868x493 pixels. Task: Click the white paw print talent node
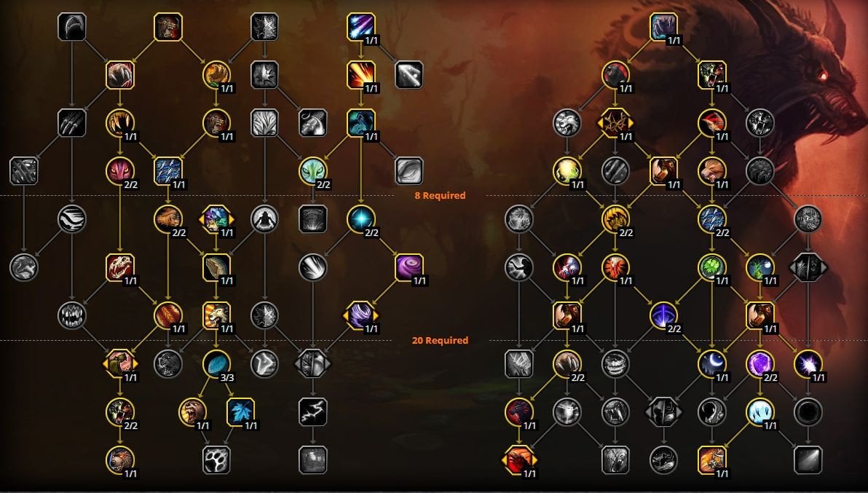click(216, 460)
